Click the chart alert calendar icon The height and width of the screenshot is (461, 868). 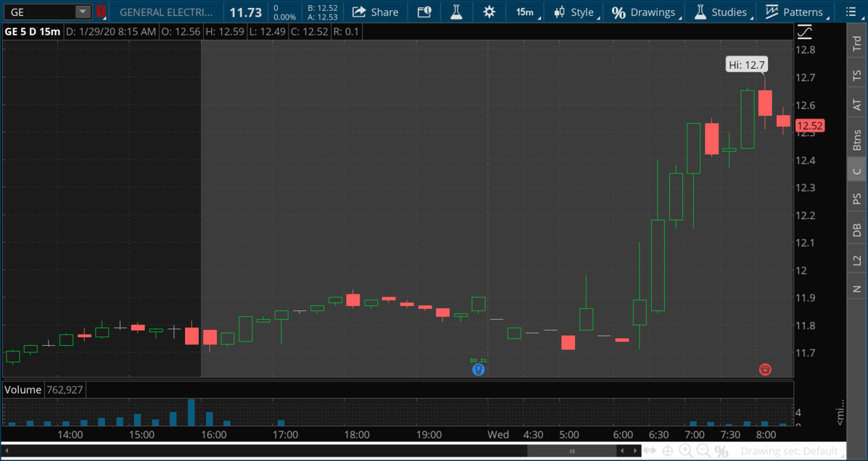tap(425, 12)
